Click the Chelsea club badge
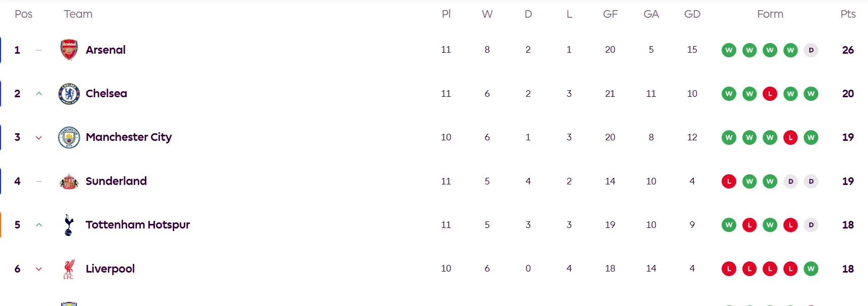868x306 pixels. pos(69,94)
